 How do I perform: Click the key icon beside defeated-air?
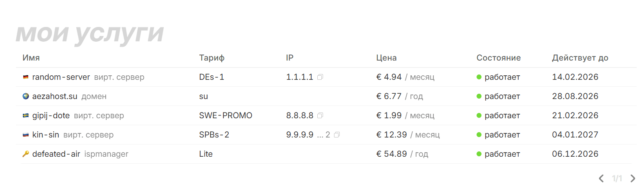(x=26, y=154)
